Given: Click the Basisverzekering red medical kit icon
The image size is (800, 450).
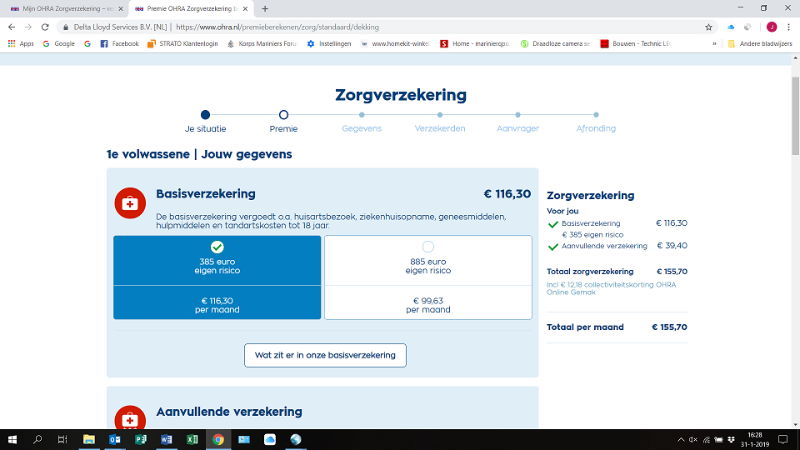Looking at the screenshot, I should 130,202.
